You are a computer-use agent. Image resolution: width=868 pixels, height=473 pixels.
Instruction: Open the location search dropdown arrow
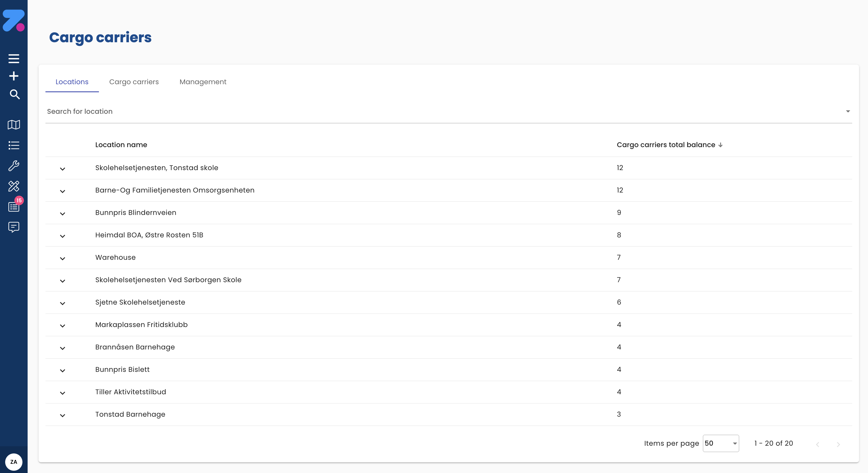pyautogui.click(x=848, y=111)
